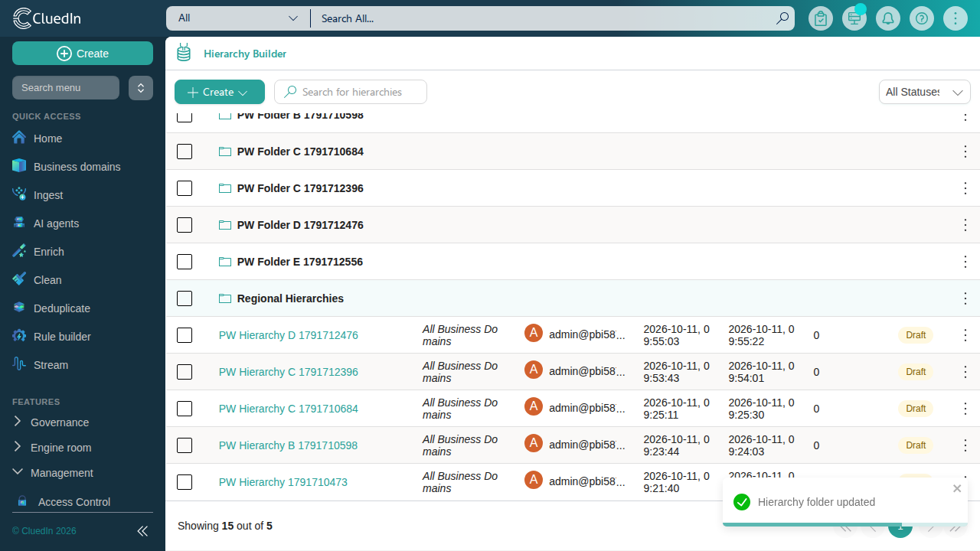
Task: Open Rule builder from the sidebar
Action: coord(62,337)
